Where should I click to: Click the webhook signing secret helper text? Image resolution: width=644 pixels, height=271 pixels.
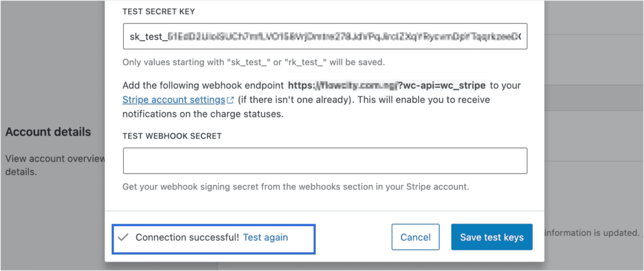click(296, 187)
